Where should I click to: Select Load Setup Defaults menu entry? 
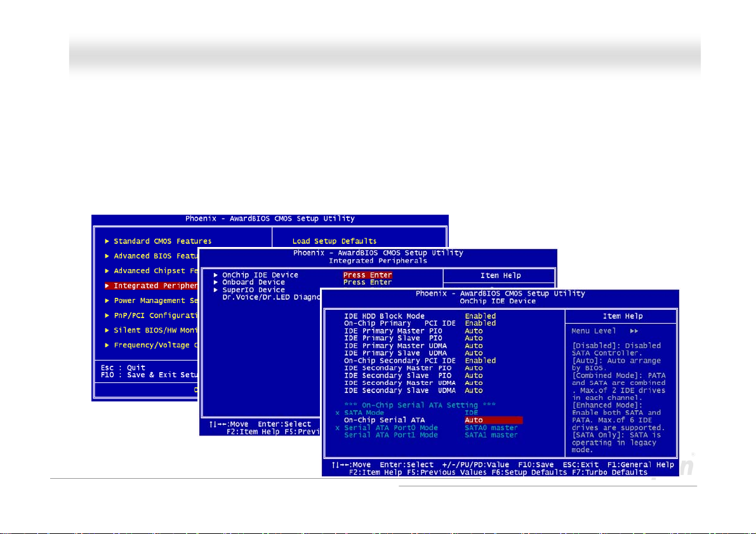[334, 241]
